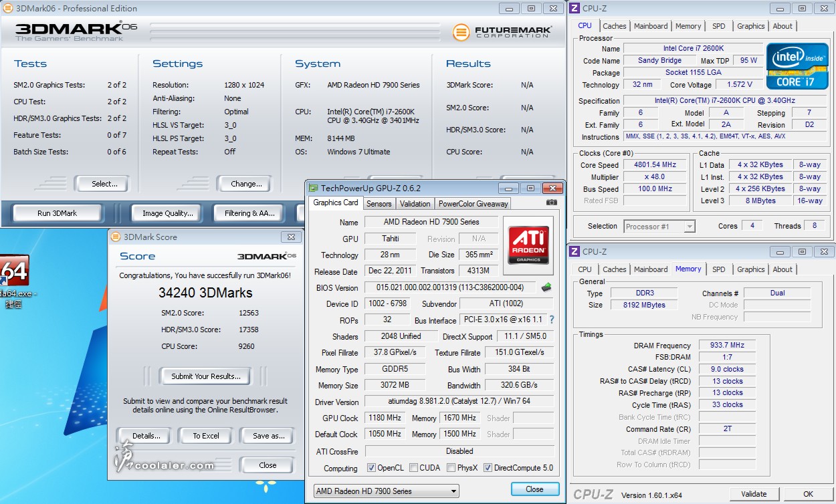Switch to CPU tab in CPU-Z memory timings window
This screenshot has width=836, height=504.
pos(585,269)
